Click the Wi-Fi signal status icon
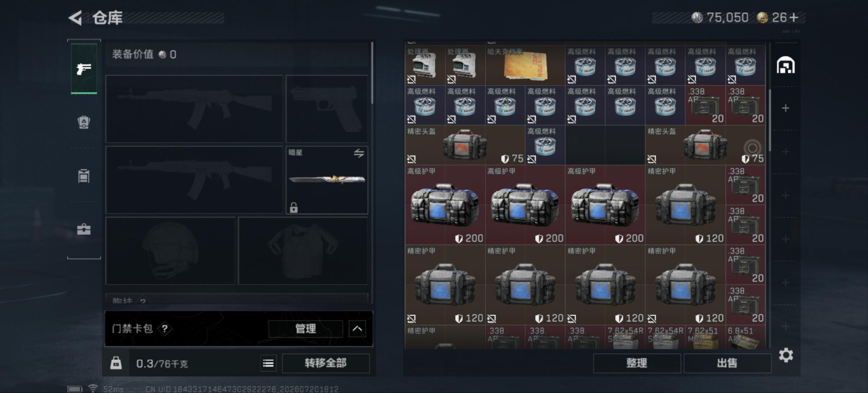The width and height of the screenshot is (868, 393). [93, 388]
